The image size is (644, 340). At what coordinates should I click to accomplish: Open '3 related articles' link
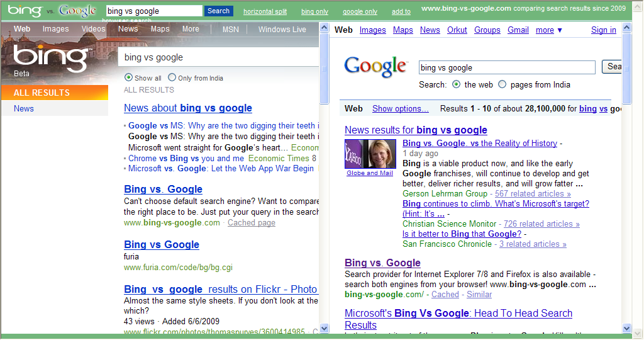tap(533, 244)
